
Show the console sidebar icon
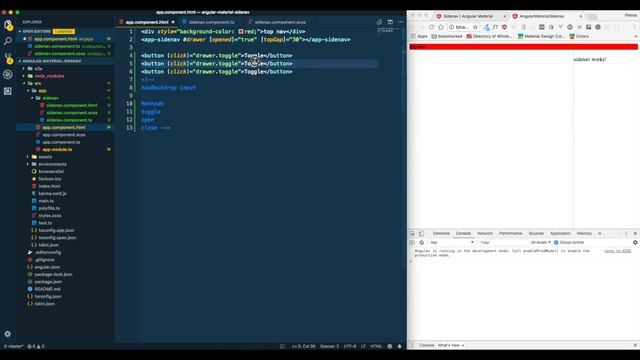click(x=412, y=242)
